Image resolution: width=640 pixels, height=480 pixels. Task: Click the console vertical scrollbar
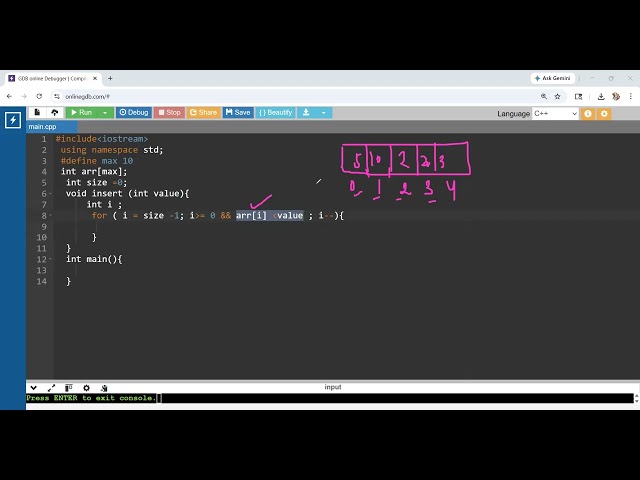636,398
